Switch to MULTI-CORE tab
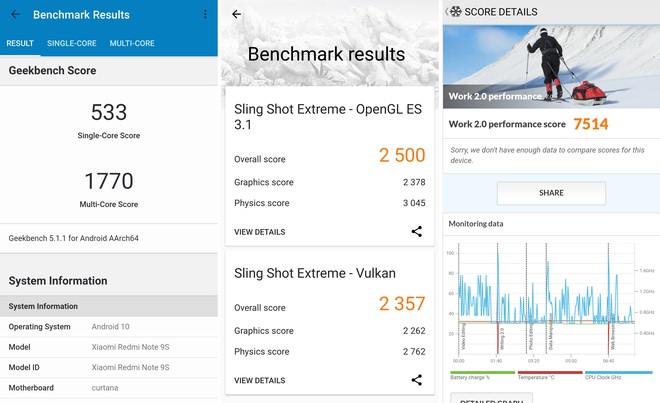This screenshot has height=403, width=660. coord(132,43)
